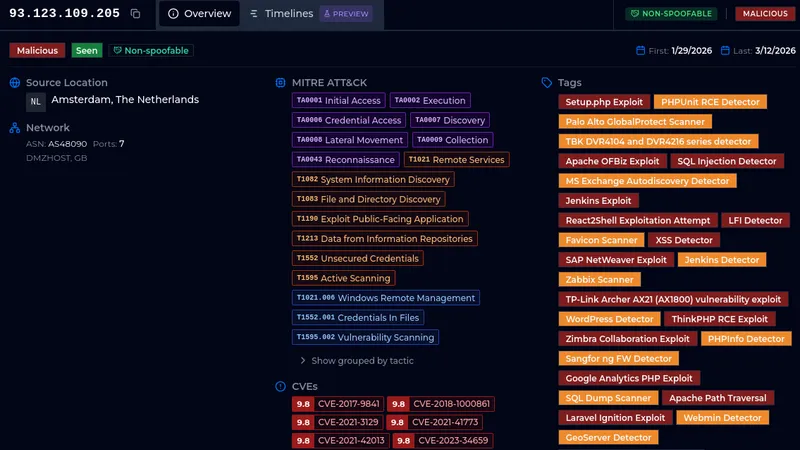Open ASN AS48090 link

[x=67, y=144]
